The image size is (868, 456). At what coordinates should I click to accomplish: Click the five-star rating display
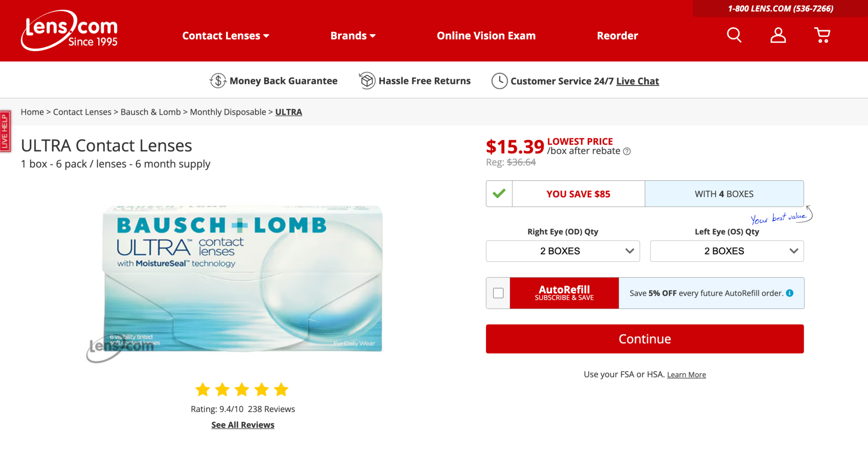tap(242, 390)
